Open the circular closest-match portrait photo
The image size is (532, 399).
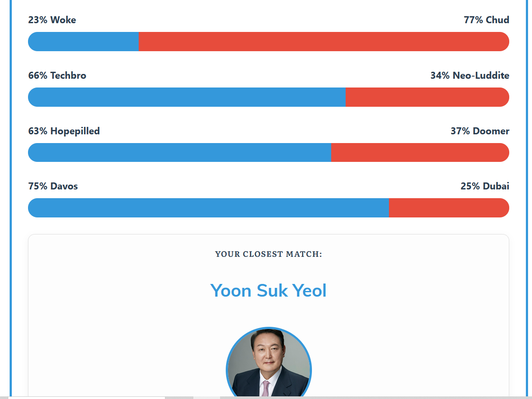click(269, 363)
